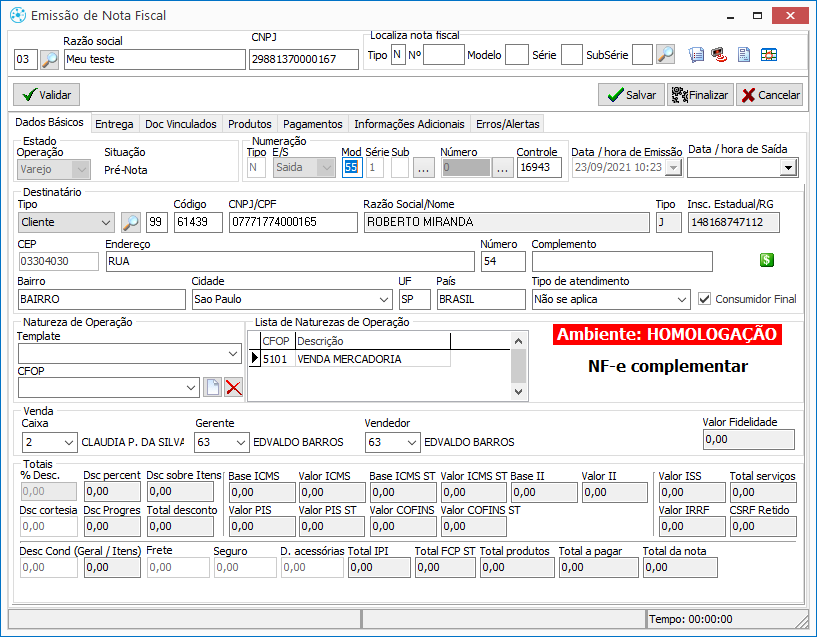The width and height of the screenshot is (817, 637).
Task: Click ellipsis button next to Número field
Action: point(502,168)
